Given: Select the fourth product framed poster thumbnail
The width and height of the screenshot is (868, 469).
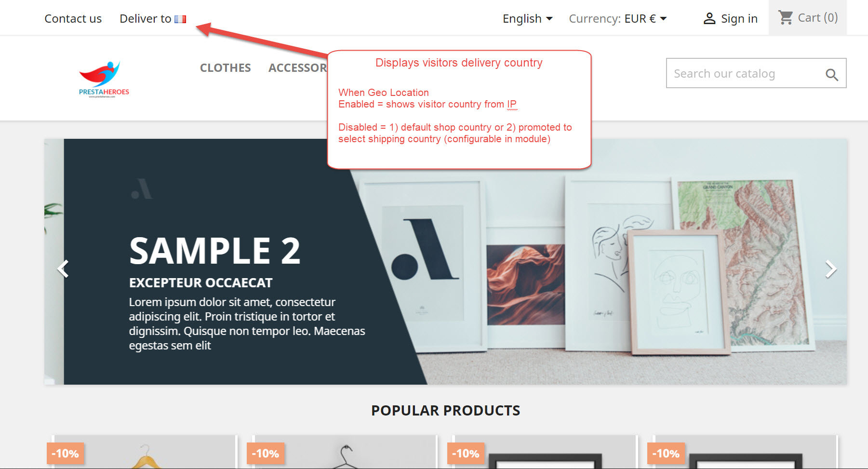Looking at the screenshot, I should pos(746,452).
